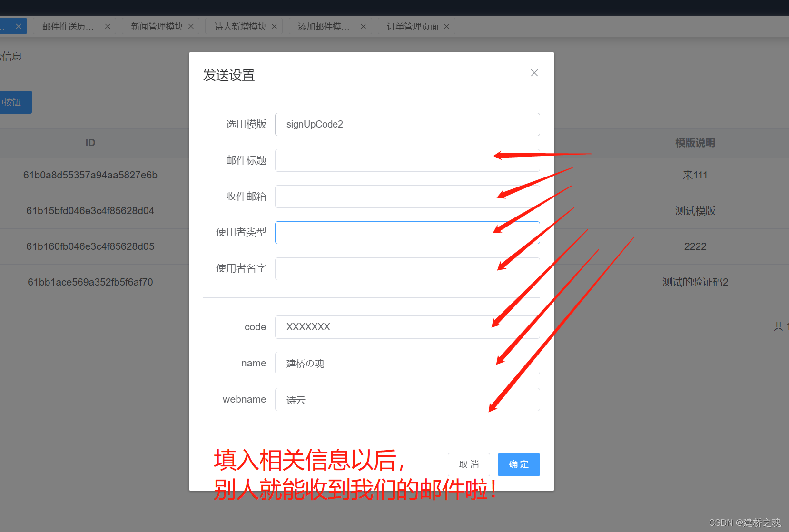The image size is (789, 532).
Task: Focus the 收件邮箱 input field
Action: tap(407, 197)
